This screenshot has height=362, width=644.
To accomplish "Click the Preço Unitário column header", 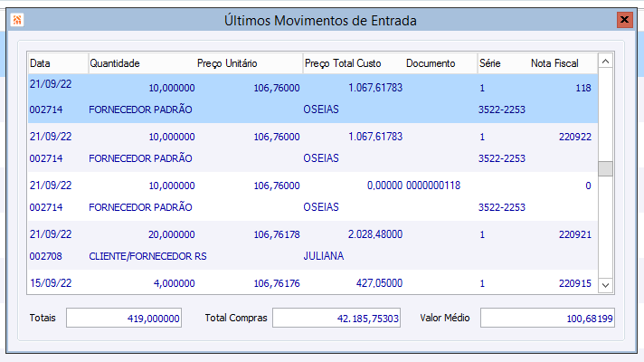I will (x=249, y=63).
